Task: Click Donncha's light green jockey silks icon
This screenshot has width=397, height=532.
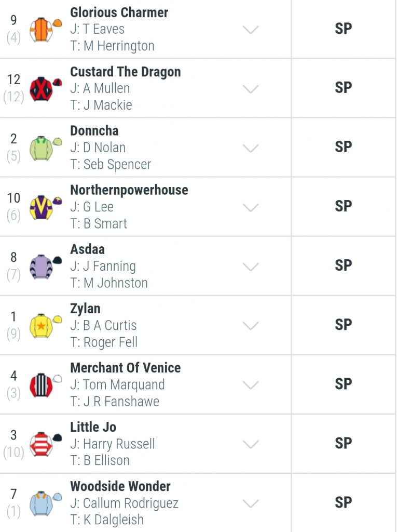Action: point(46,148)
